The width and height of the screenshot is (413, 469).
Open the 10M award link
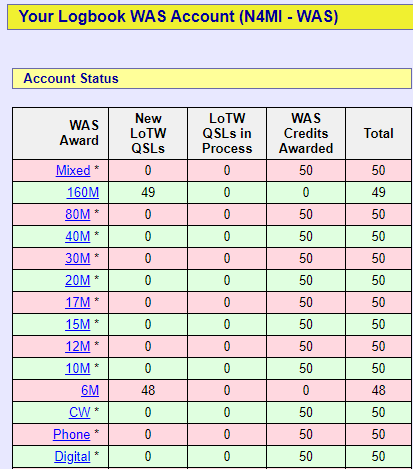coord(78,369)
